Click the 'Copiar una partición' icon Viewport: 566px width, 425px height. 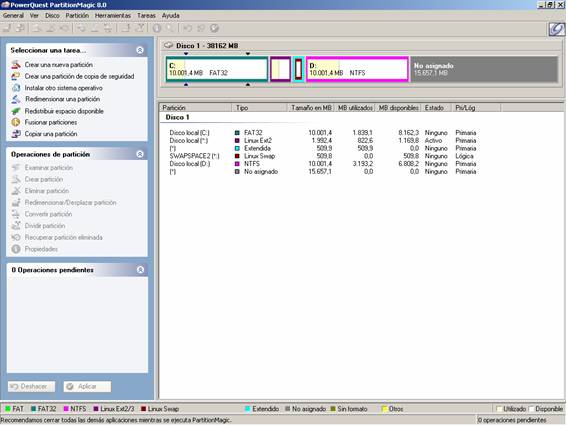(x=16, y=134)
